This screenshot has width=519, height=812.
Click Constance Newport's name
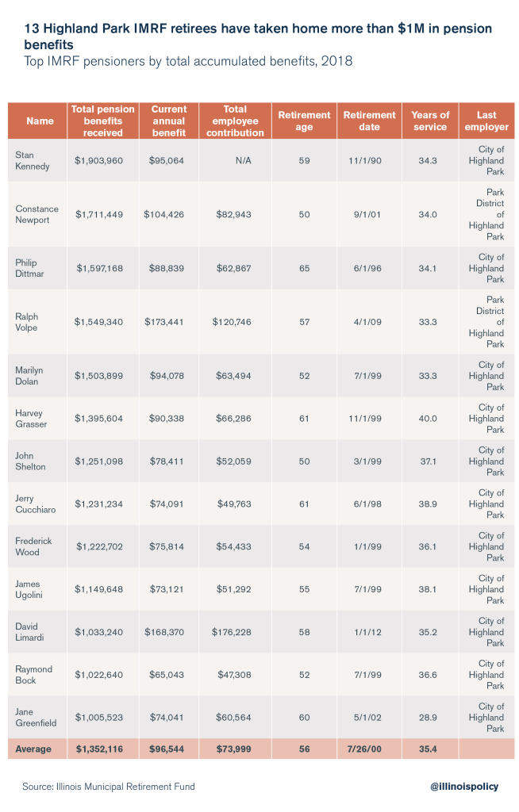(37, 214)
